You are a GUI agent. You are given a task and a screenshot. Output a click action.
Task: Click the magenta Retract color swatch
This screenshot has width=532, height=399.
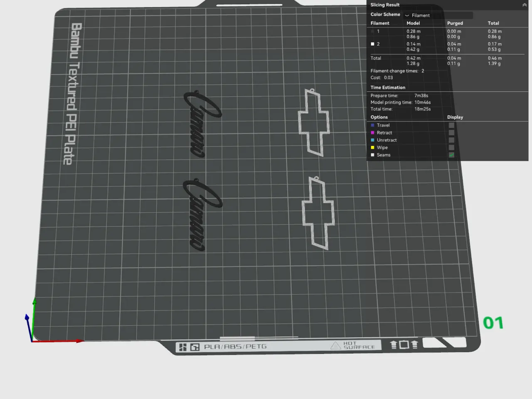[x=372, y=133]
